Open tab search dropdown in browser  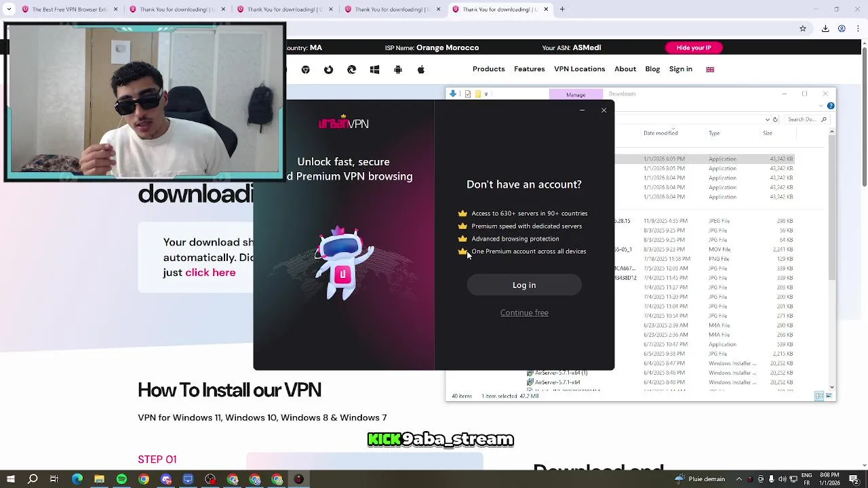[x=9, y=9]
